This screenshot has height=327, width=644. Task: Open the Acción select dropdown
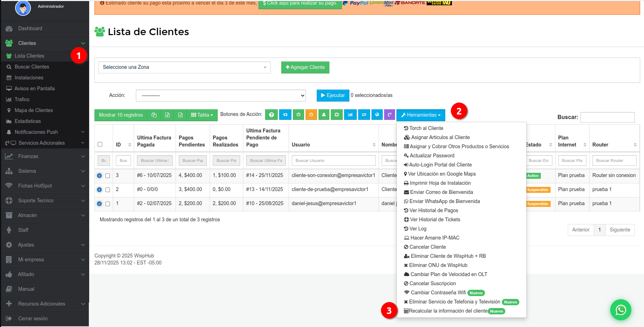(221, 96)
